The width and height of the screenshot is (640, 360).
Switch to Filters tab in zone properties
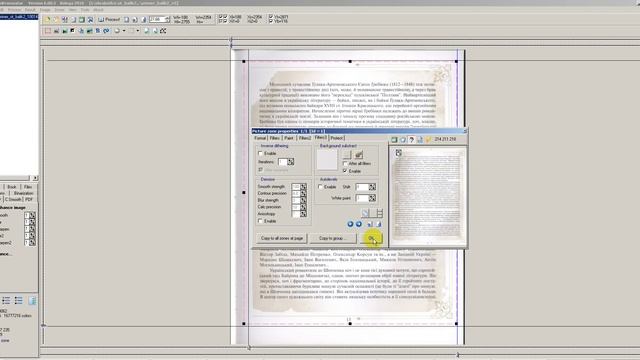275,138
